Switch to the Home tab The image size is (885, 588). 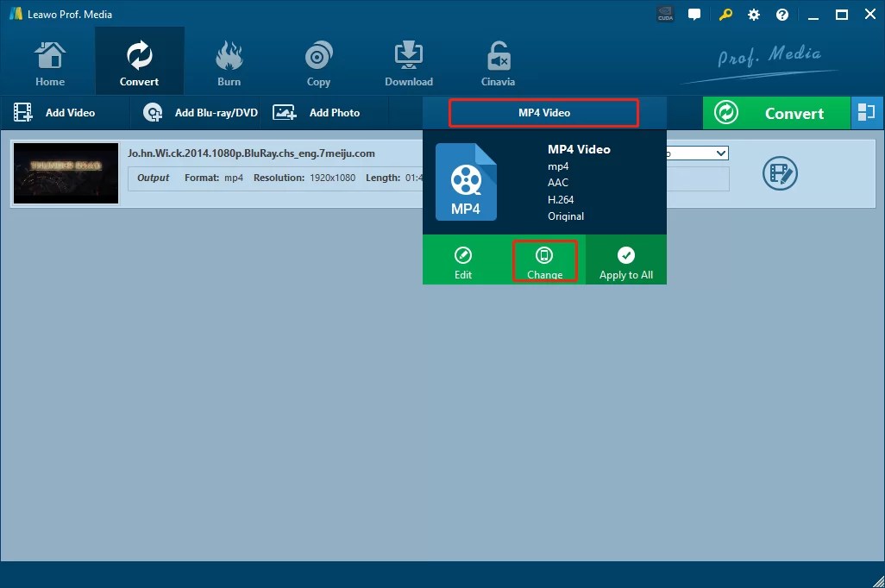click(49, 60)
